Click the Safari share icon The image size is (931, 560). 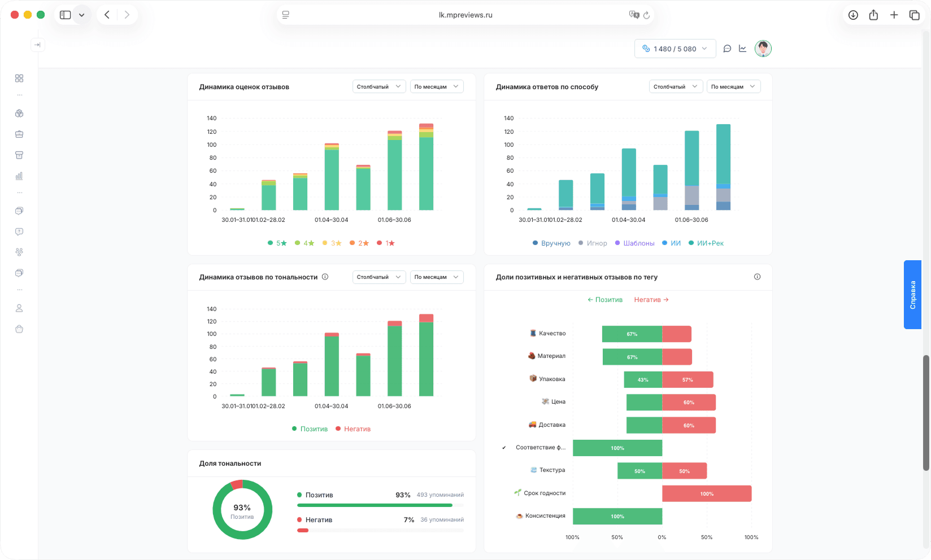tap(874, 15)
